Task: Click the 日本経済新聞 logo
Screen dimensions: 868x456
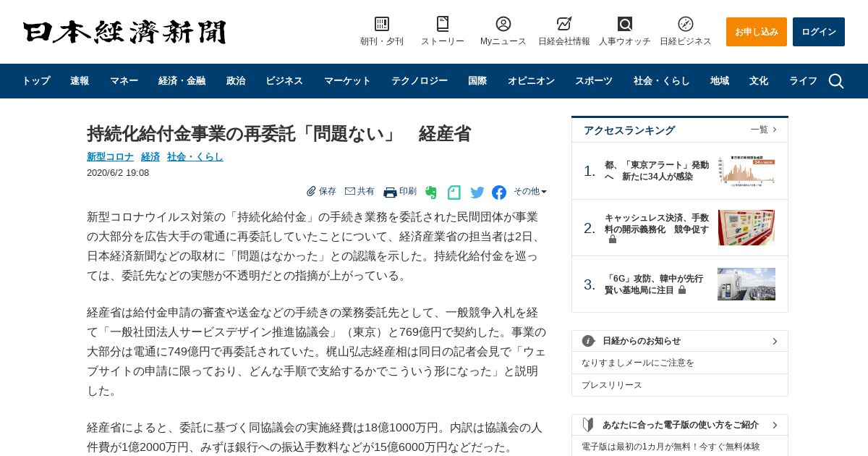Action: [x=124, y=32]
